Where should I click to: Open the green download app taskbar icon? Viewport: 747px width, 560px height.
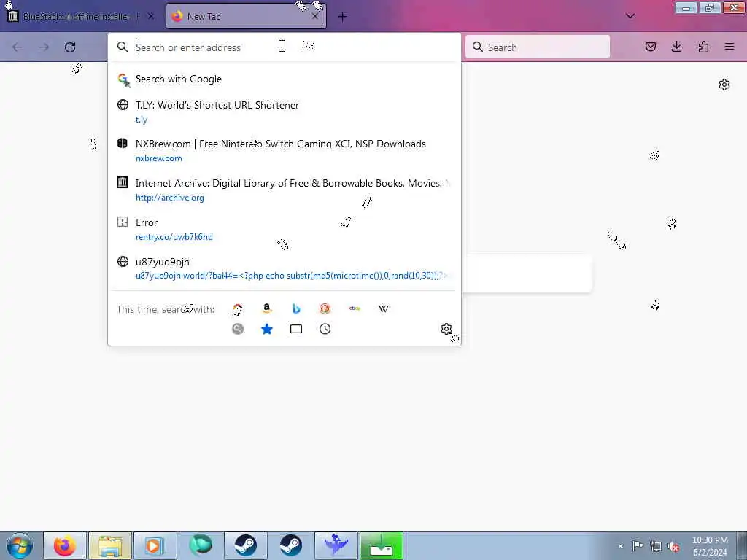382,545
